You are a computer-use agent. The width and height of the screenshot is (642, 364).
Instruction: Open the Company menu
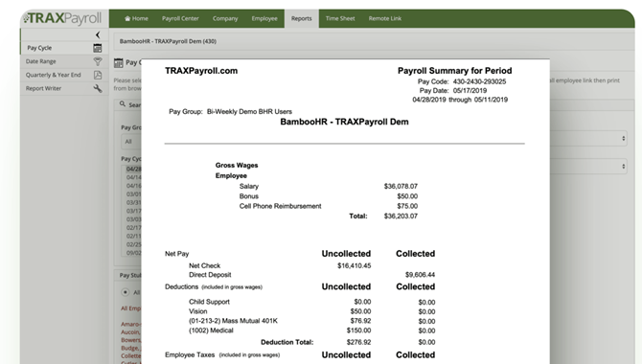point(225,18)
